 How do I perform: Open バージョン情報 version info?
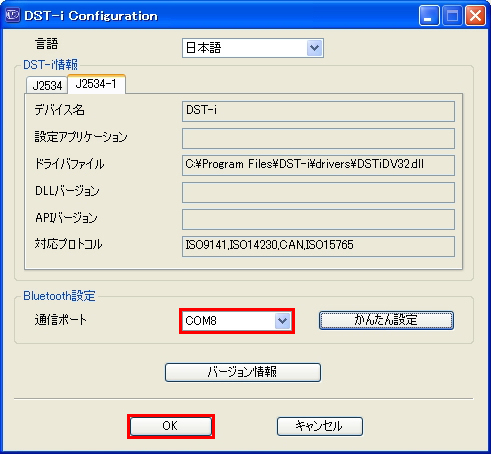click(x=243, y=372)
